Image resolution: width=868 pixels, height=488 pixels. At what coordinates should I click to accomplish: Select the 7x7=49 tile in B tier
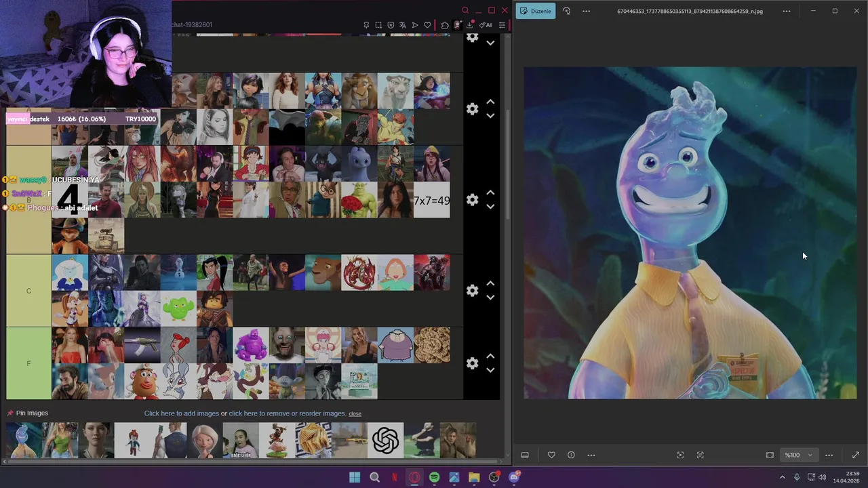(431, 200)
